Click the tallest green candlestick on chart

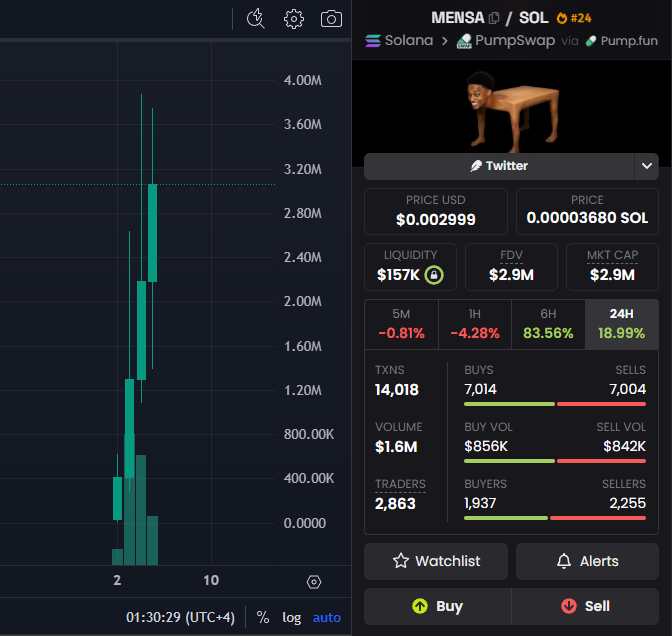[x=141, y=330]
